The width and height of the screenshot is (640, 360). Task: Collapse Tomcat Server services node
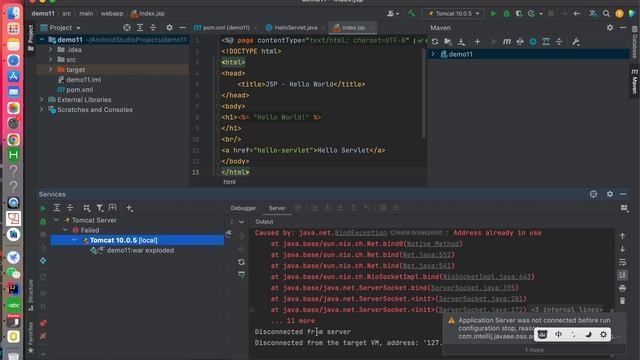56,220
